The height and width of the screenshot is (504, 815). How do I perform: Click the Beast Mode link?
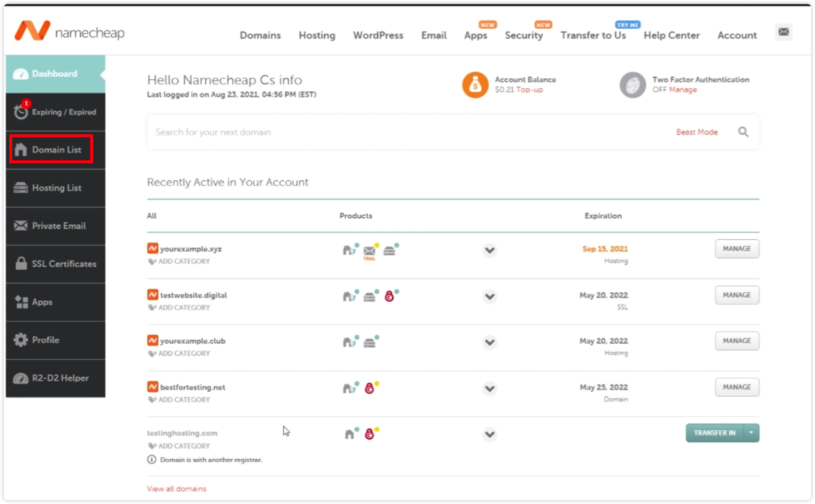697,132
